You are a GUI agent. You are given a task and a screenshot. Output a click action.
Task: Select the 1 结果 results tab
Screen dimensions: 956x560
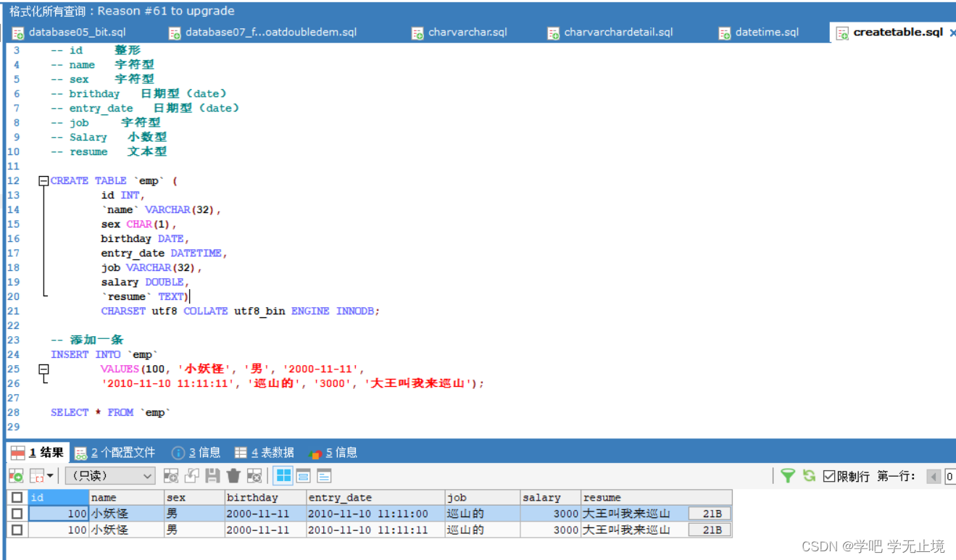click(x=38, y=453)
